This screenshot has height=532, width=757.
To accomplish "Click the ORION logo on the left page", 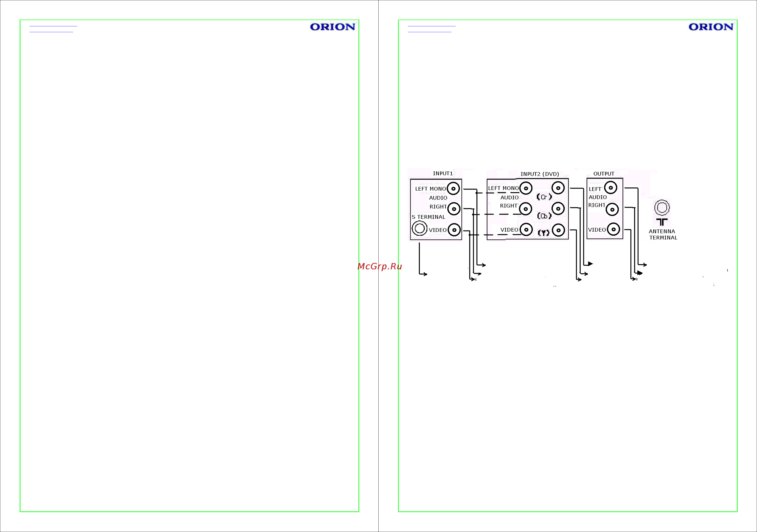I will (332, 27).
